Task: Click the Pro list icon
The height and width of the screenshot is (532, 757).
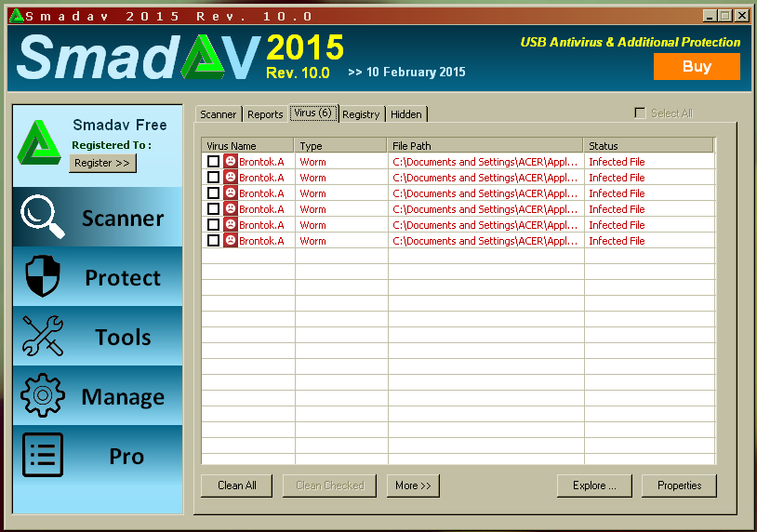Action: pos(43,454)
